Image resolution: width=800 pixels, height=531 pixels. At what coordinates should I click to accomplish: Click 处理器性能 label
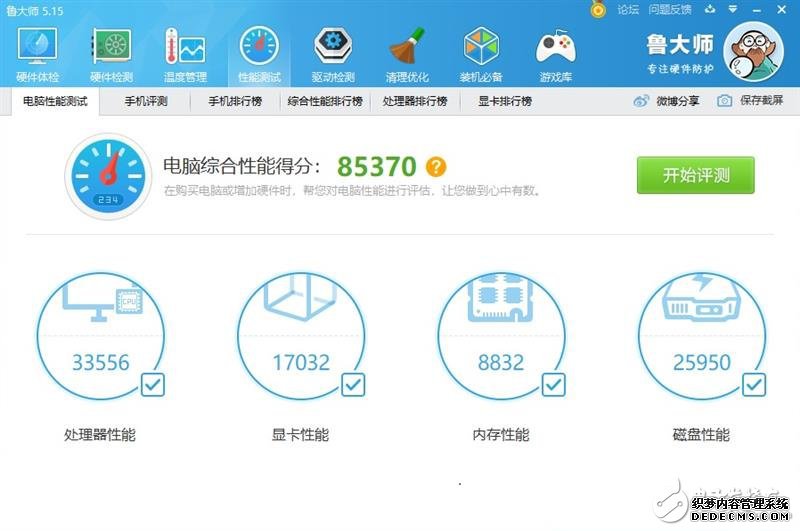pos(100,435)
